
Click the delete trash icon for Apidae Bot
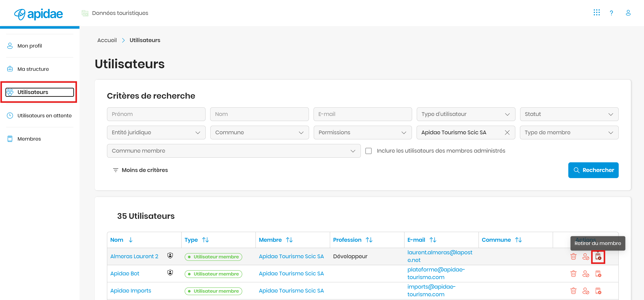coord(573,274)
